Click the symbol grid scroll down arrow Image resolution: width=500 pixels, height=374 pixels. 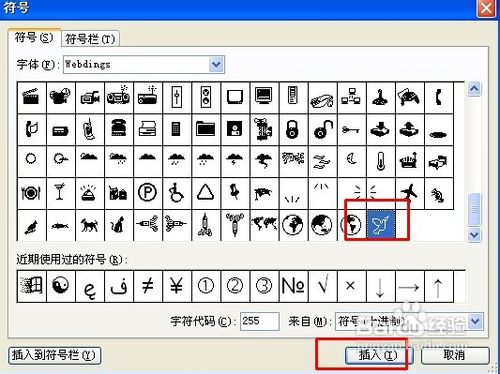tap(474, 235)
